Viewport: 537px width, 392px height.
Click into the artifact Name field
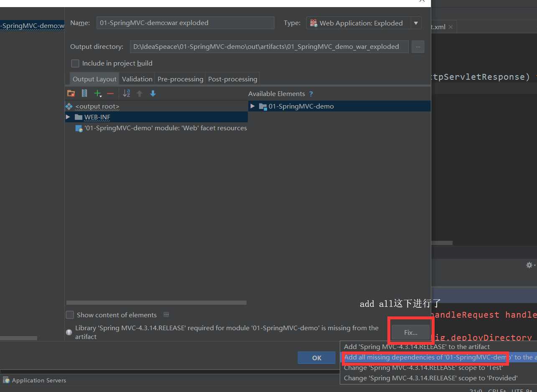coord(186,23)
